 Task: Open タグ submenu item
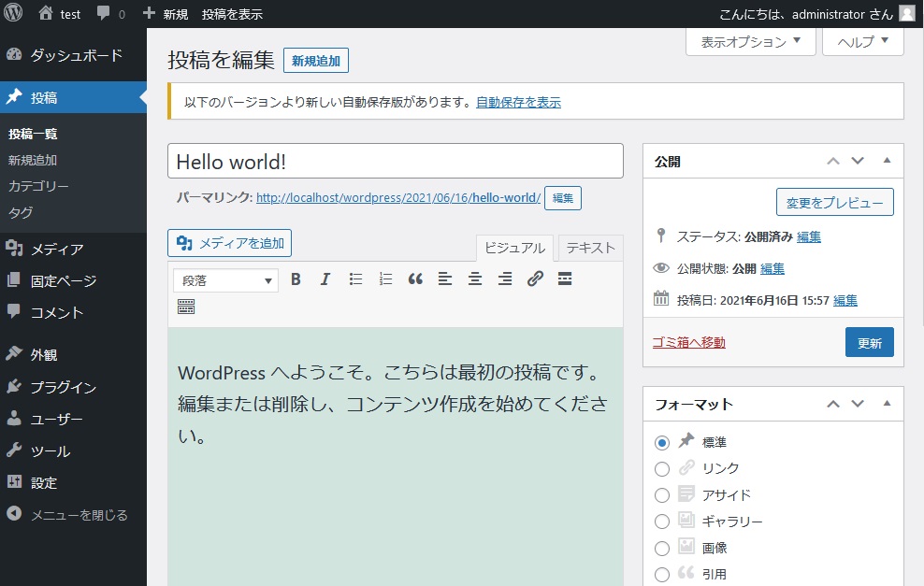[21, 212]
